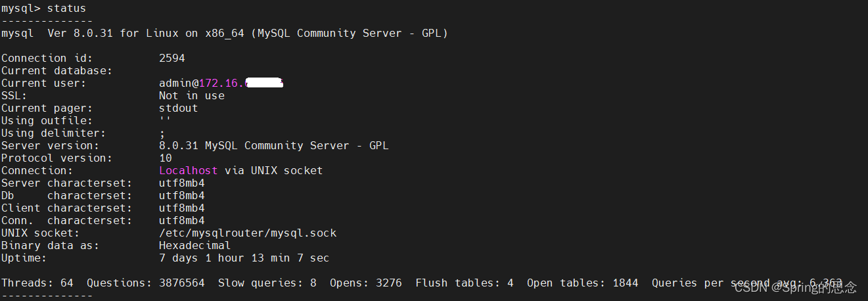The height and width of the screenshot is (301, 868).
Task: Click the Server version 8.0.31 line
Action: pyautogui.click(x=274, y=145)
